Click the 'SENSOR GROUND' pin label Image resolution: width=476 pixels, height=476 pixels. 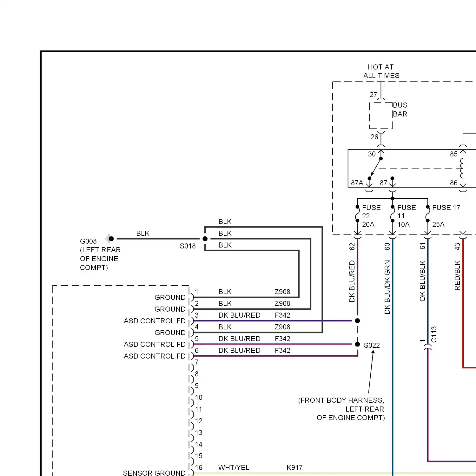coord(154,473)
